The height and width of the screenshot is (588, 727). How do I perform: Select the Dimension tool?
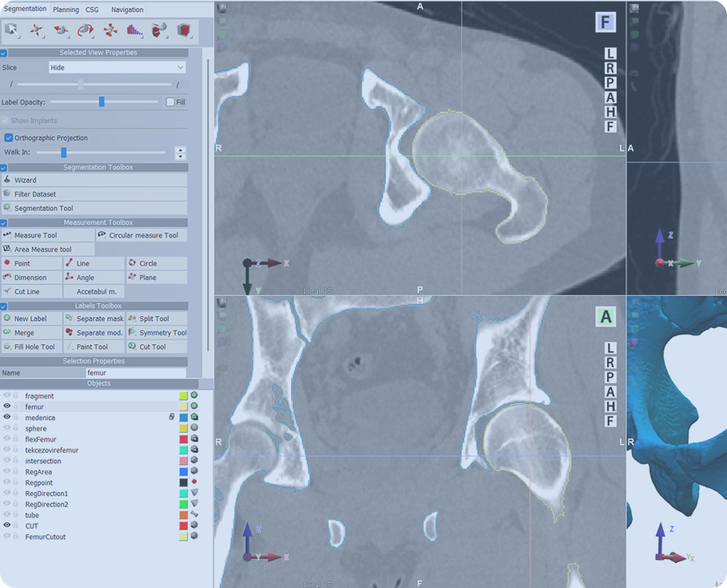click(x=32, y=278)
